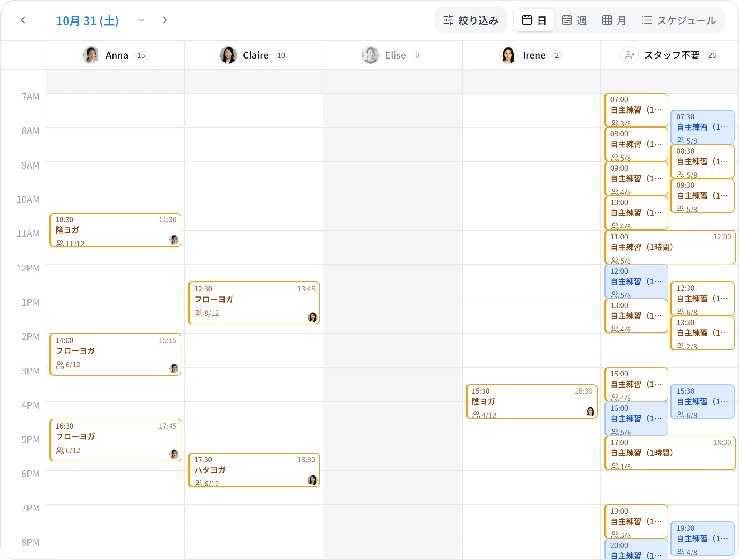Open the 絞り込み filter button
The height and width of the screenshot is (560, 739).
pos(471,20)
